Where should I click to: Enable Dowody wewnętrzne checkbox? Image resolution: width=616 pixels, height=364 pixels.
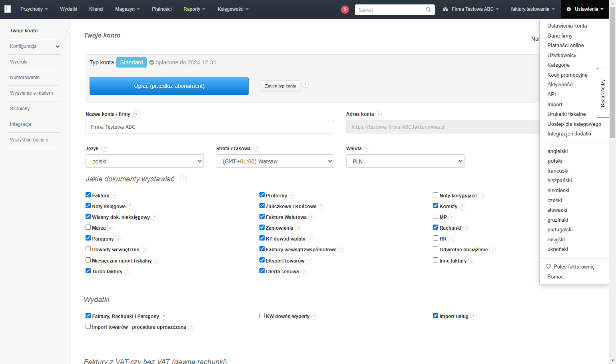[88, 249]
